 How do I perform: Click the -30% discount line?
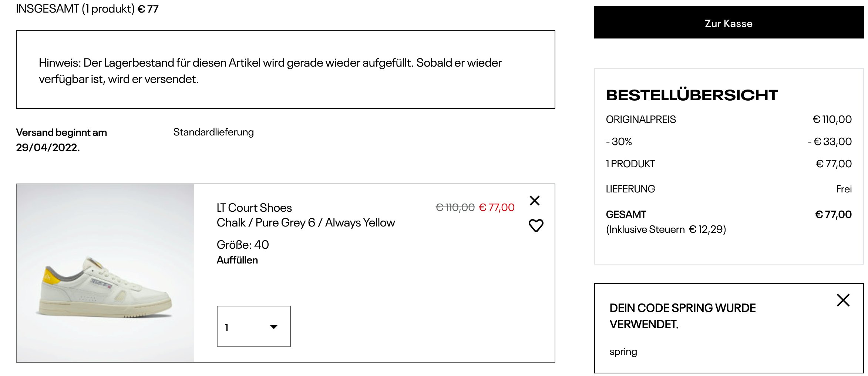[x=619, y=141]
